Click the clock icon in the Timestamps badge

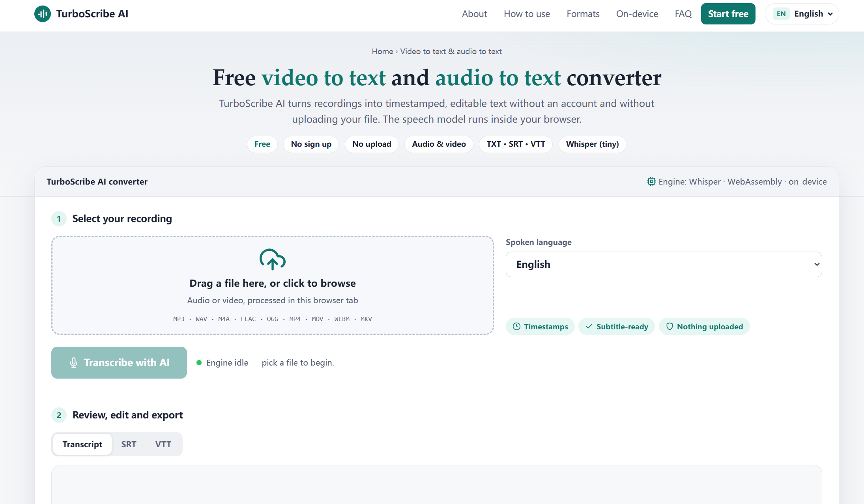(x=516, y=327)
